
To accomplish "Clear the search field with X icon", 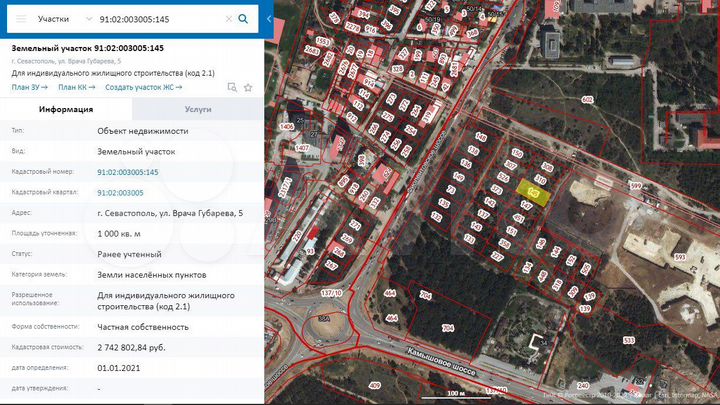I will click(x=228, y=19).
